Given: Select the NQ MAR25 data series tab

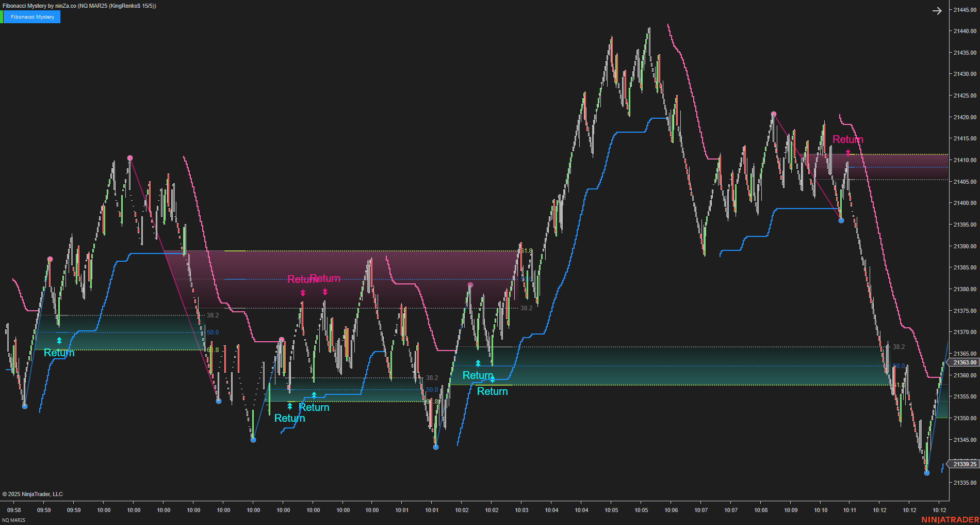Looking at the screenshot, I should click(13, 521).
